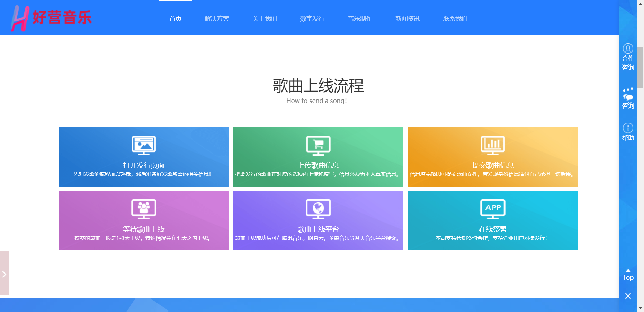
Task: Click the shopping cart monitor icon
Action: coord(318,145)
